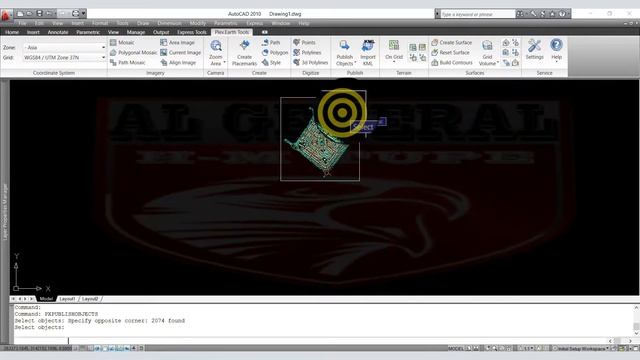Screen dimensions: 640x360
Task: Switch to the Output ribbon tab
Action: pyautogui.click(x=161, y=32)
